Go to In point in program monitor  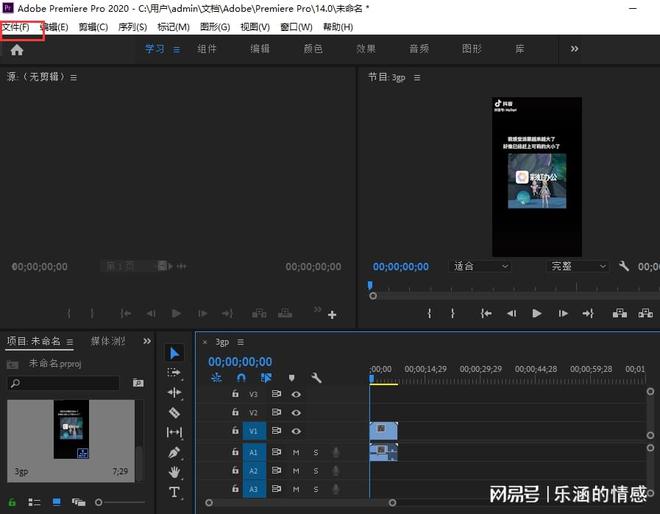[486, 314]
